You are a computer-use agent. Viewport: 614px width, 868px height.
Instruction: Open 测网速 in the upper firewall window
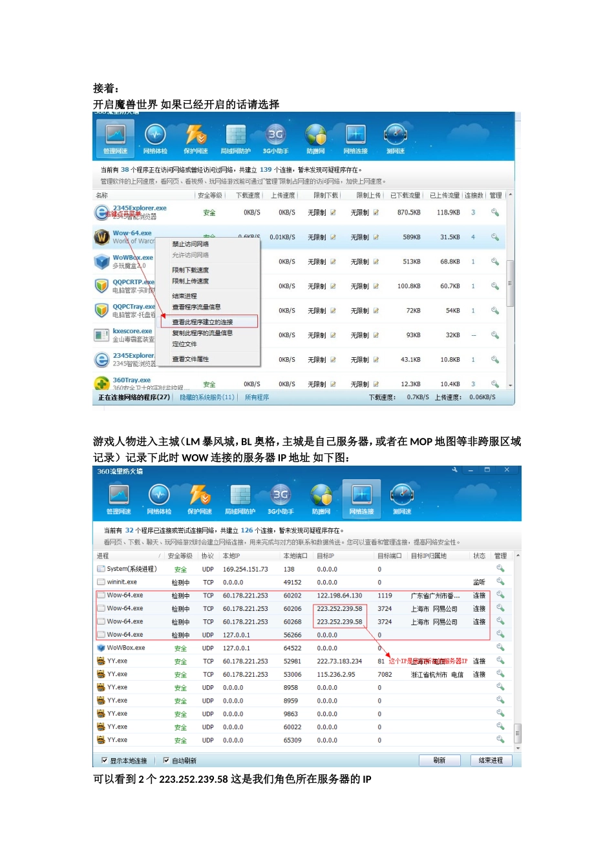tap(396, 139)
